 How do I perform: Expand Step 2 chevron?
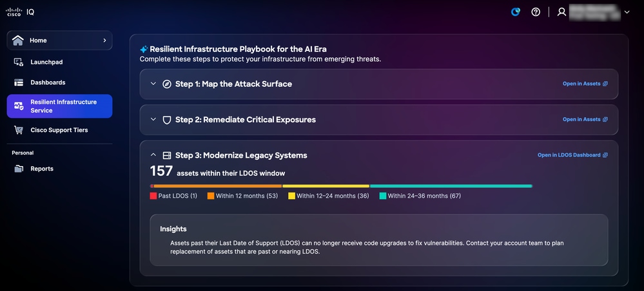pos(153,120)
